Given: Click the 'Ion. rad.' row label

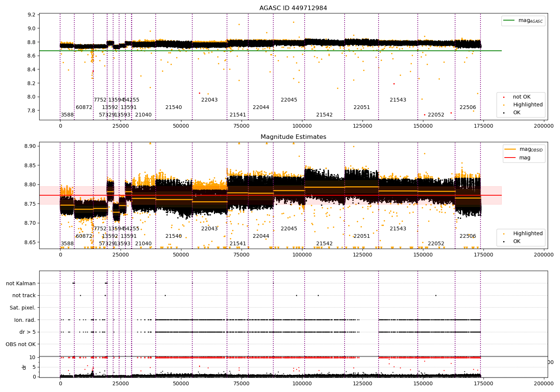Looking at the screenshot, I should (x=25, y=320).
